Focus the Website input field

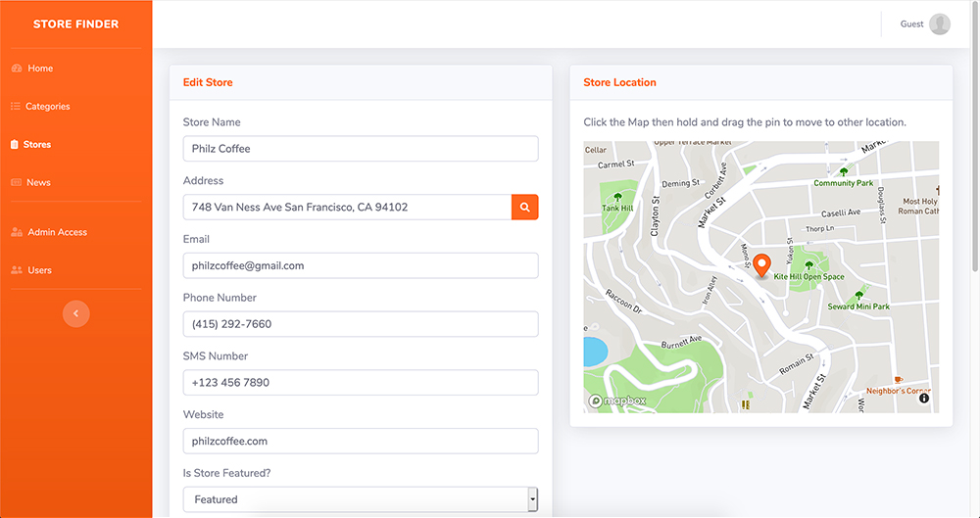(361, 441)
